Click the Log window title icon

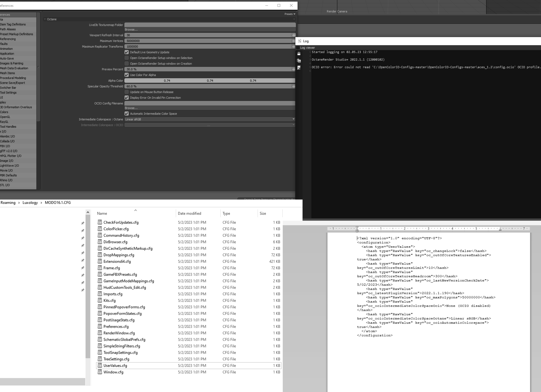click(x=300, y=41)
